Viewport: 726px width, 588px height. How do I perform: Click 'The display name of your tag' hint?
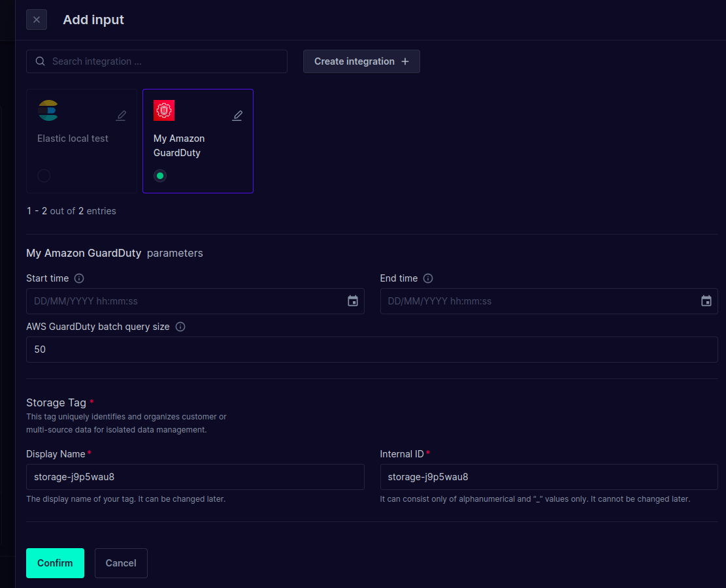click(x=126, y=499)
